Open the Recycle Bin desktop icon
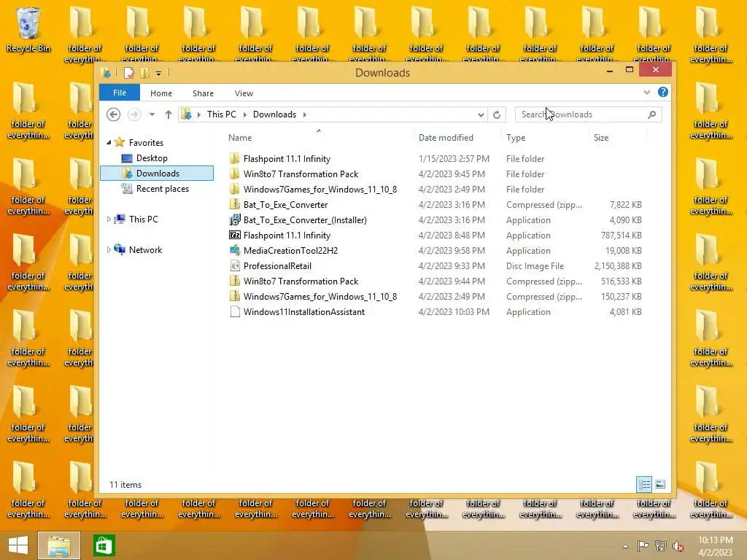The image size is (747, 560). click(28, 30)
